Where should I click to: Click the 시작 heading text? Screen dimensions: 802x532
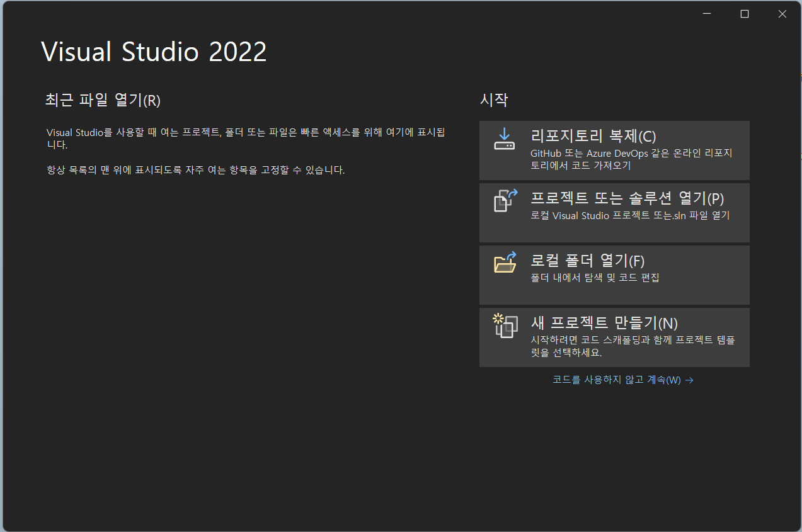tap(494, 99)
